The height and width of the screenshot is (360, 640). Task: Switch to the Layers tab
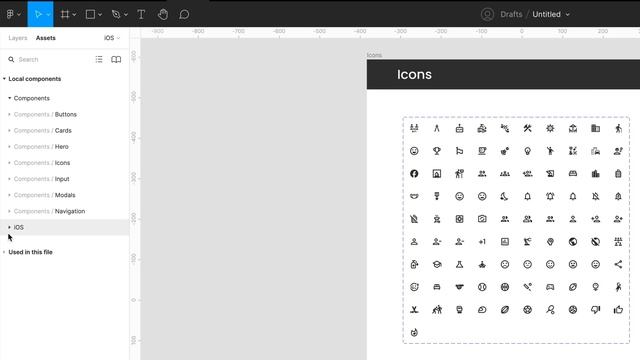point(18,38)
